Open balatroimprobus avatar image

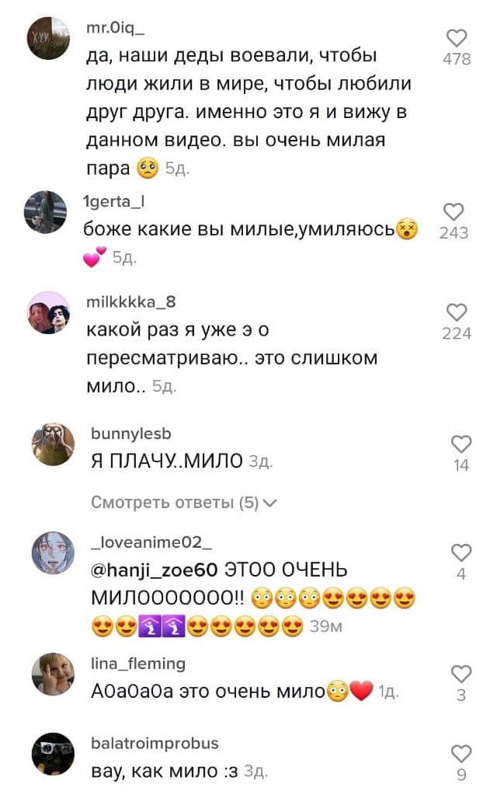(53, 754)
